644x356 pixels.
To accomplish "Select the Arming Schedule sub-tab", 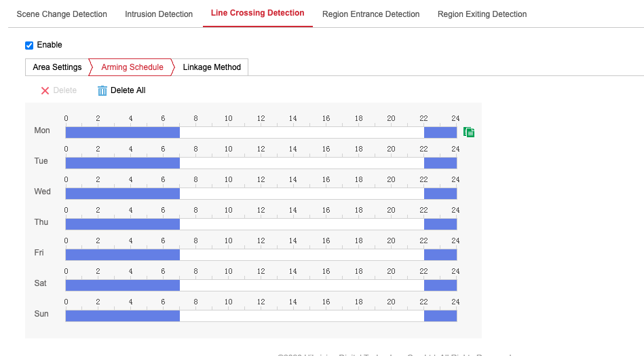I will (x=132, y=67).
